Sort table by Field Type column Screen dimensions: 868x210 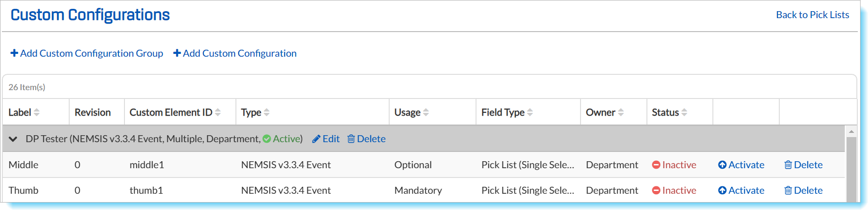530,112
